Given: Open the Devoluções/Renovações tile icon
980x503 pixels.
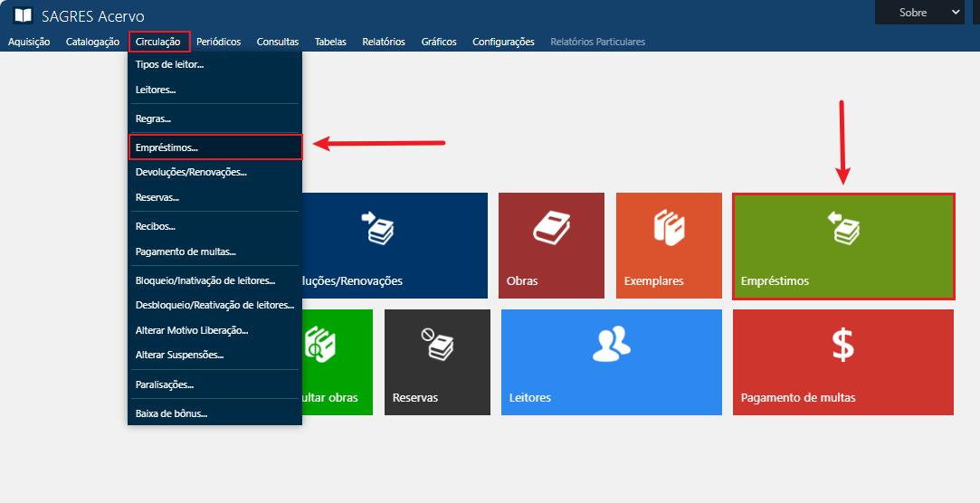Looking at the screenshot, I should coord(378,227).
